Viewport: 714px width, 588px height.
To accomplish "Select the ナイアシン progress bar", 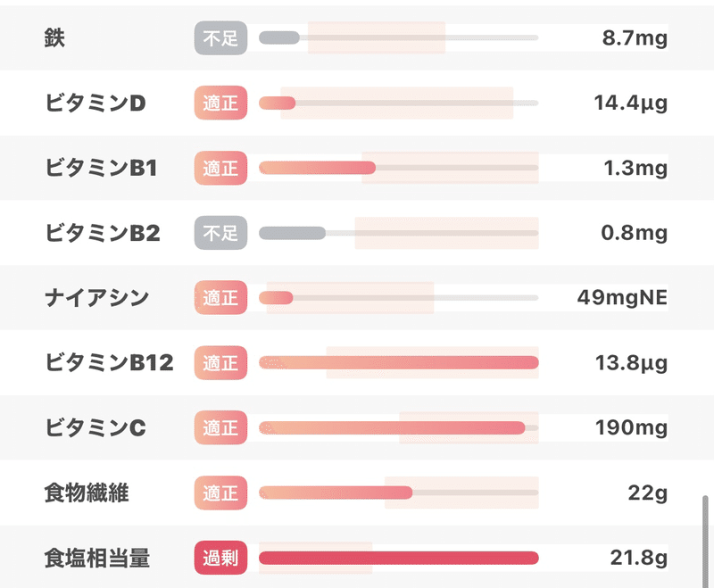I will (398, 297).
